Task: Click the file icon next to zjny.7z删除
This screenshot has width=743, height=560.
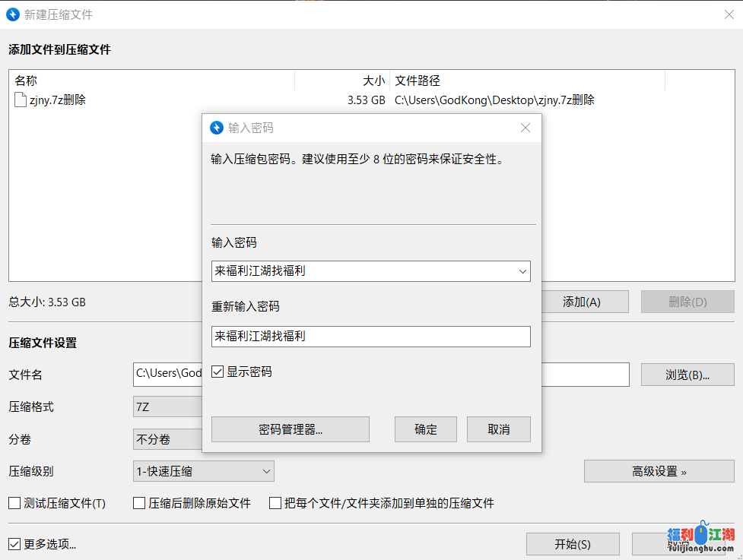Action: pyautogui.click(x=21, y=100)
